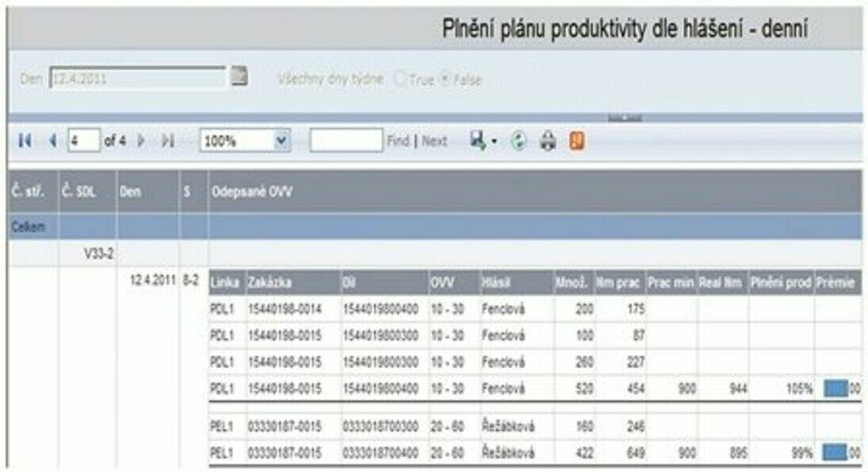This screenshot has height=472, width=868.
Task: Collapse the parameters pane splitter handle
Action: (624, 118)
